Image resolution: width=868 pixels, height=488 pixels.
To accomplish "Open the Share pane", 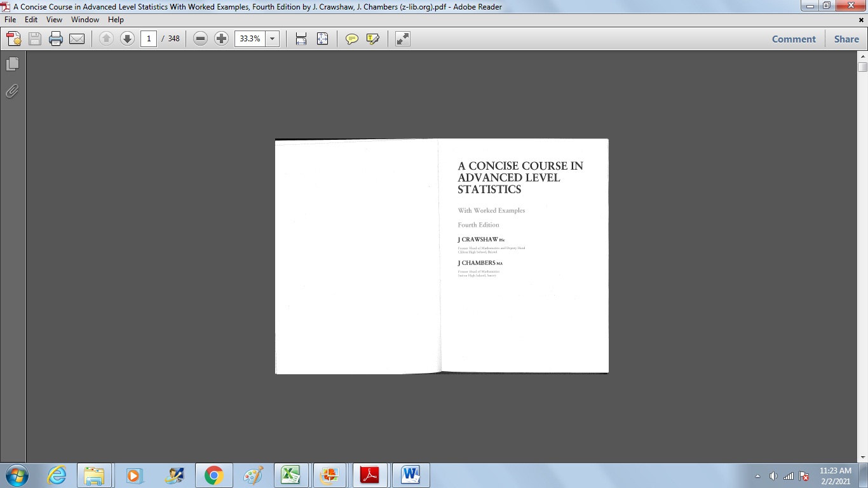I will click(846, 39).
